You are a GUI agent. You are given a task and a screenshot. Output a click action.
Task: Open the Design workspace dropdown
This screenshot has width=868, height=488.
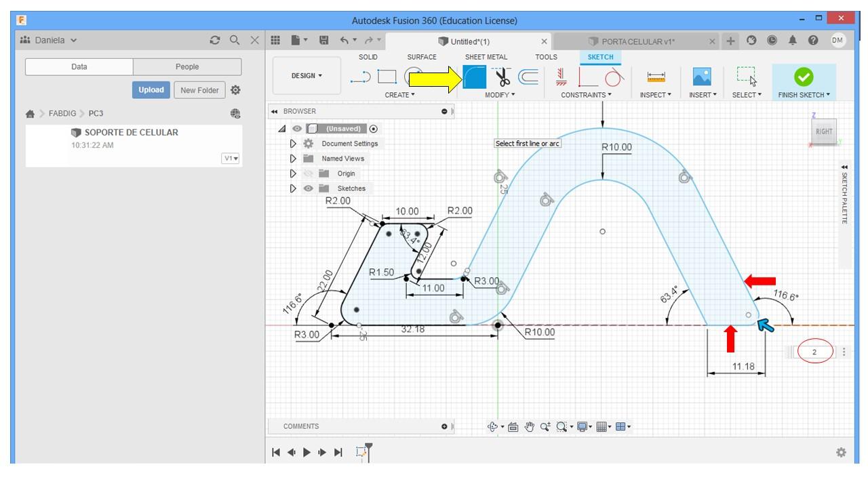pos(307,76)
